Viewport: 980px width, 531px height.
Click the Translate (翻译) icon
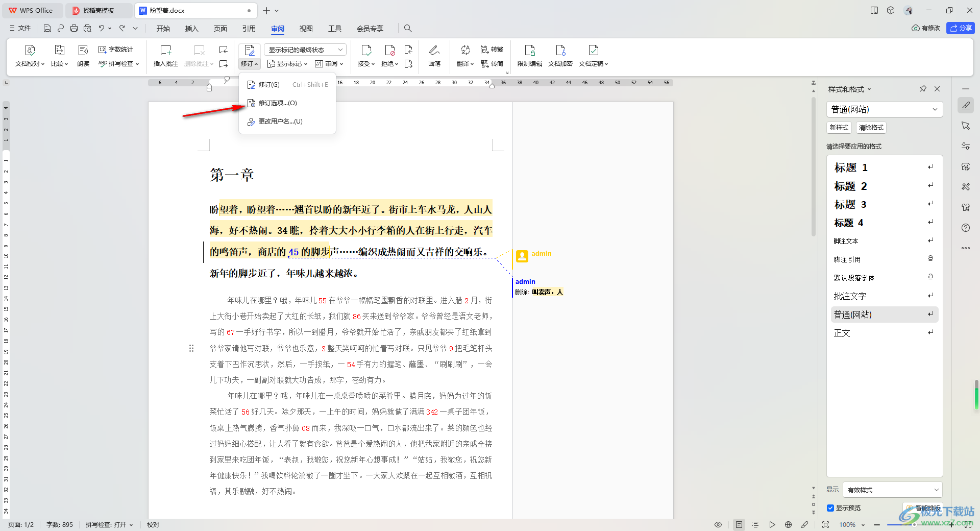point(465,50)
